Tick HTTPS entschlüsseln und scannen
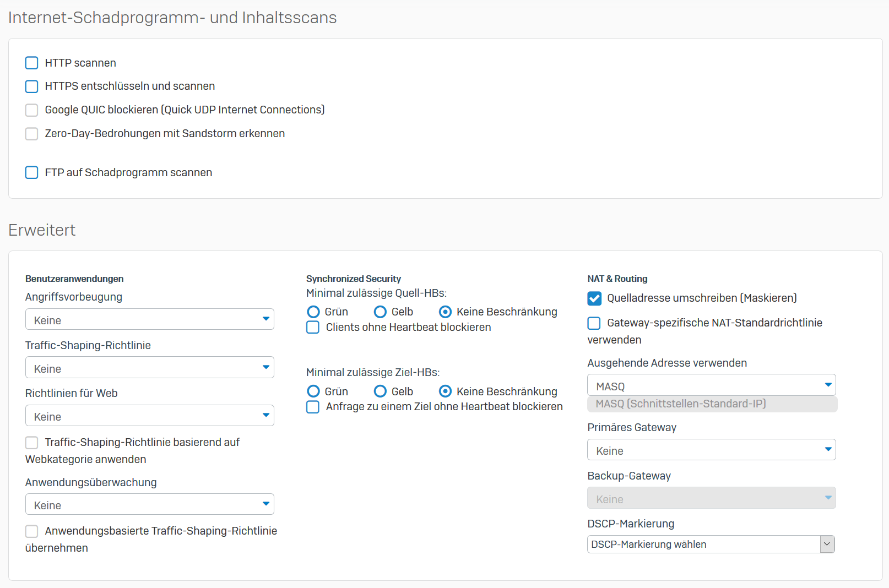The height and width of the screenshot is (588, 889). coord(32,86)
